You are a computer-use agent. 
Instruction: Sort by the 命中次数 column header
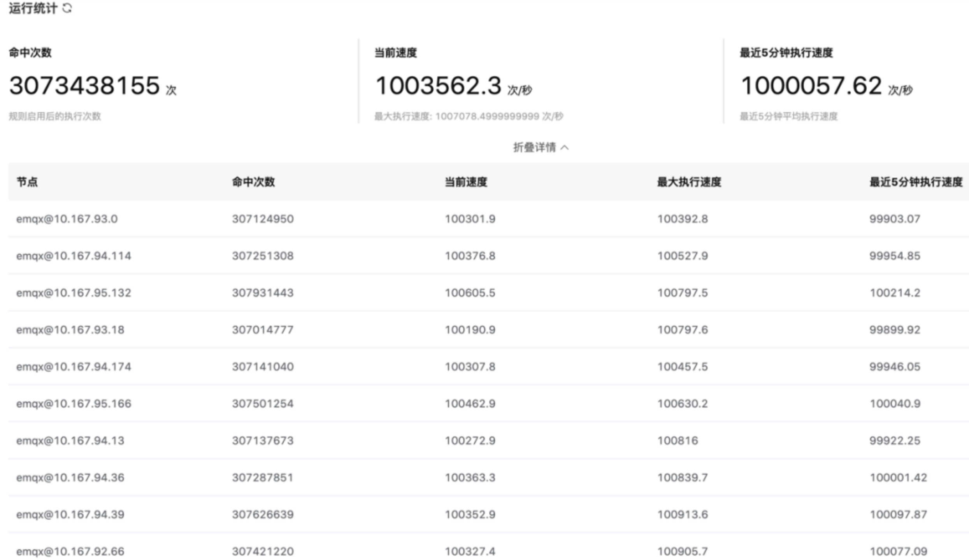tap(254, 183)
